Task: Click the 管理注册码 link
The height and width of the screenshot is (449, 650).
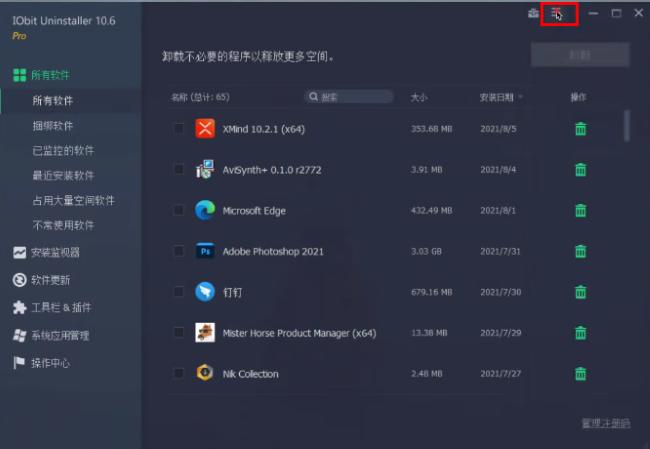Action: (605, 424)
